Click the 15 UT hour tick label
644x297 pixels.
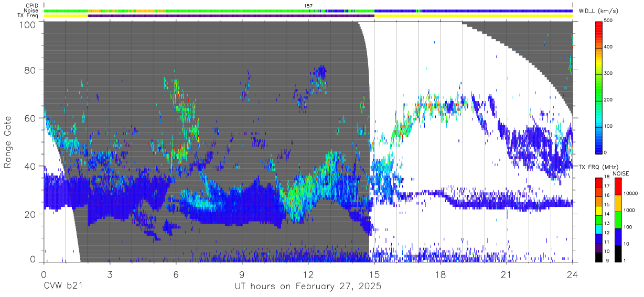pyautogui.click(x=374, y=274)
